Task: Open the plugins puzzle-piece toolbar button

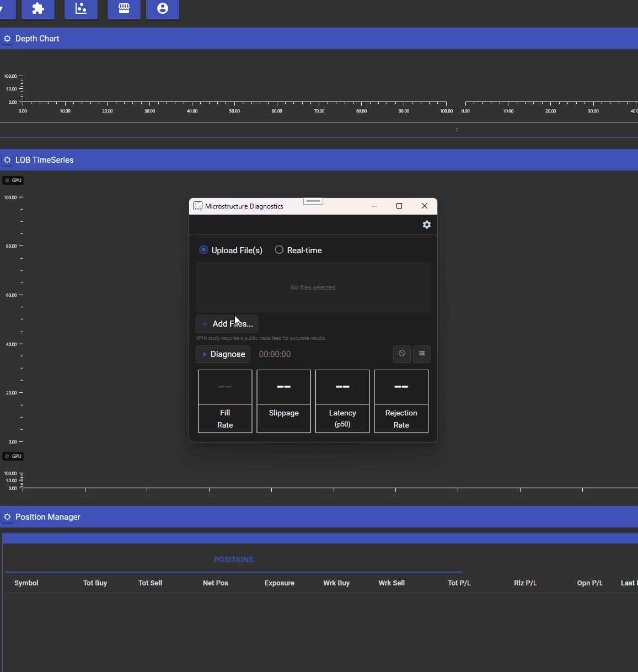Action: coord(38,9)
